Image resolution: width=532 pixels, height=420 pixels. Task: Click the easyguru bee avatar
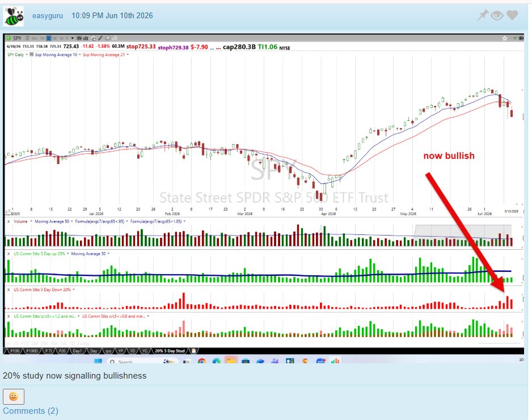[x=14, y=16]
